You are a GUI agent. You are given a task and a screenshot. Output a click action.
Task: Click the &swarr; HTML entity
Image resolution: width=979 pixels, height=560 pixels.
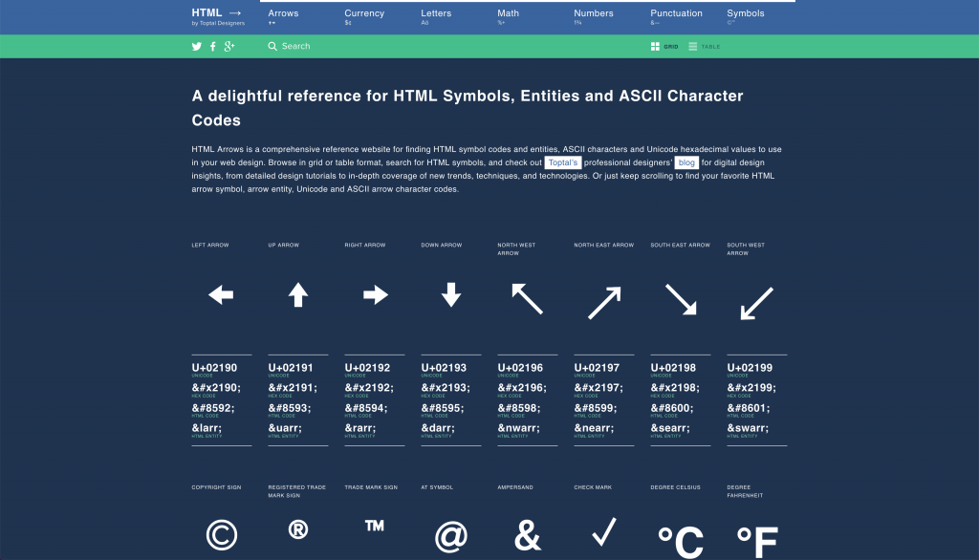(x=748, y=428)
